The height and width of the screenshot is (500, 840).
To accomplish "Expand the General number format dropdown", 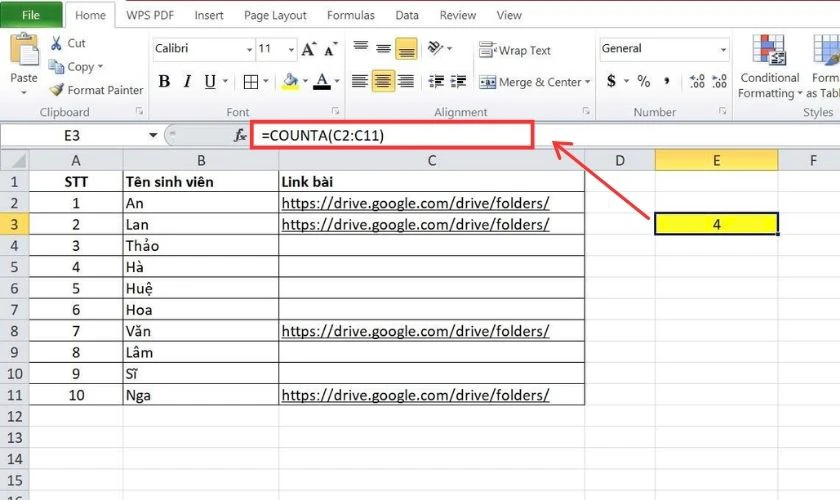I will click(x=723, y=49).
